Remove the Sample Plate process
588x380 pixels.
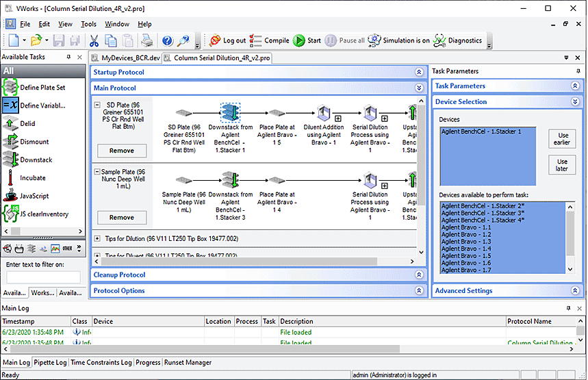pyautogui.click(x=122, y=217)
